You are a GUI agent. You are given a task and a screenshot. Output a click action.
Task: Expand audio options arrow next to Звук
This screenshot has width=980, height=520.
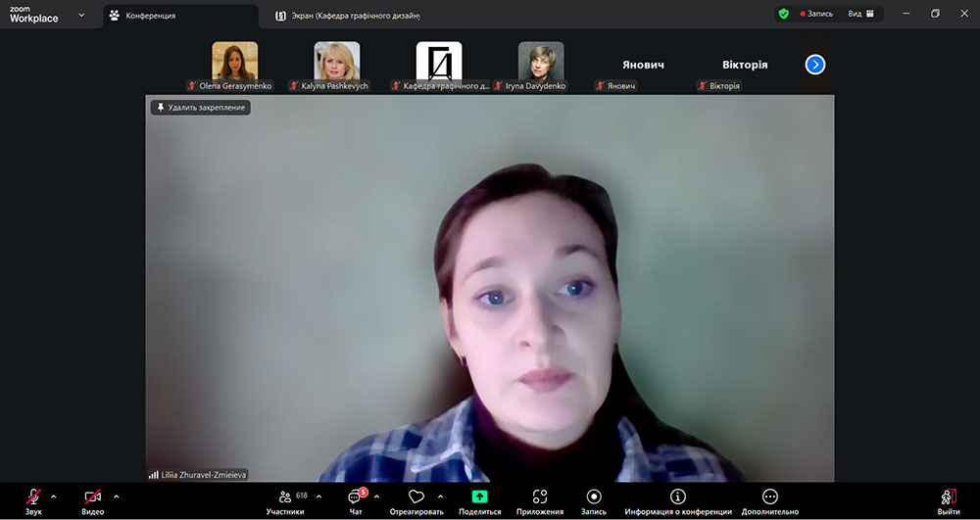click(x=53, y=496)
